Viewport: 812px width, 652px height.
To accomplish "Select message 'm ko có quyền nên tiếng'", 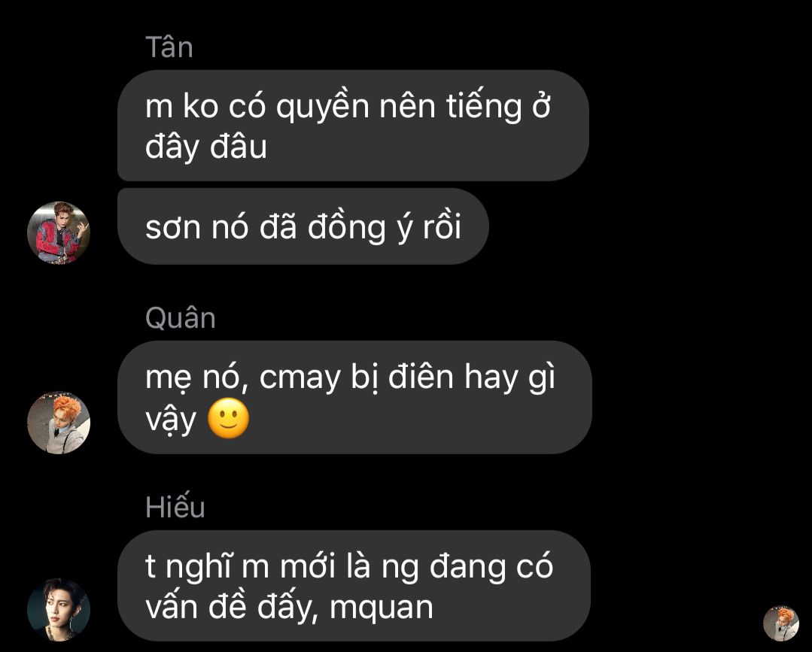I will pyautogui.click(x=353, y=126).
